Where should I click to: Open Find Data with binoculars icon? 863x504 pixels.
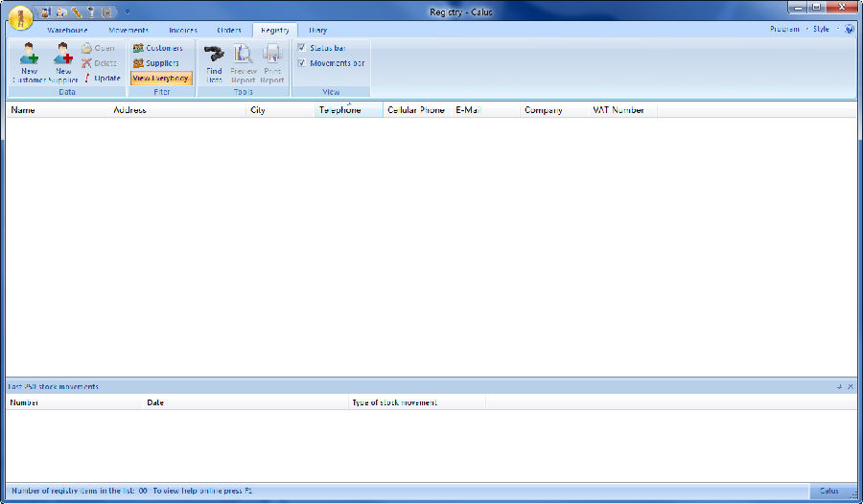pos(214,62)
